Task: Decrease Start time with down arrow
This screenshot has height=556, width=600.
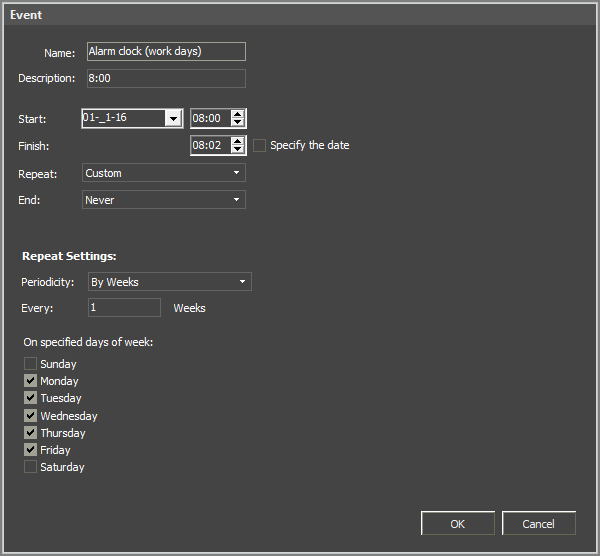Action: 238,122
